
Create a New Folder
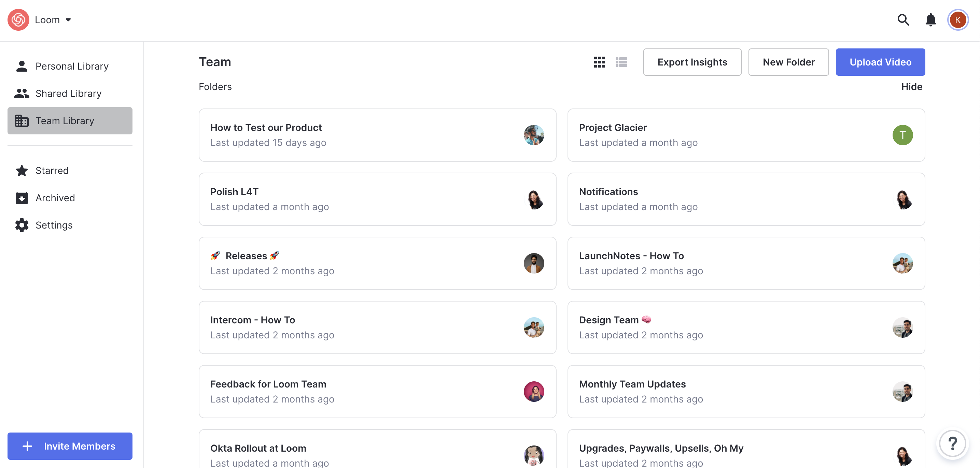[788, 62]
